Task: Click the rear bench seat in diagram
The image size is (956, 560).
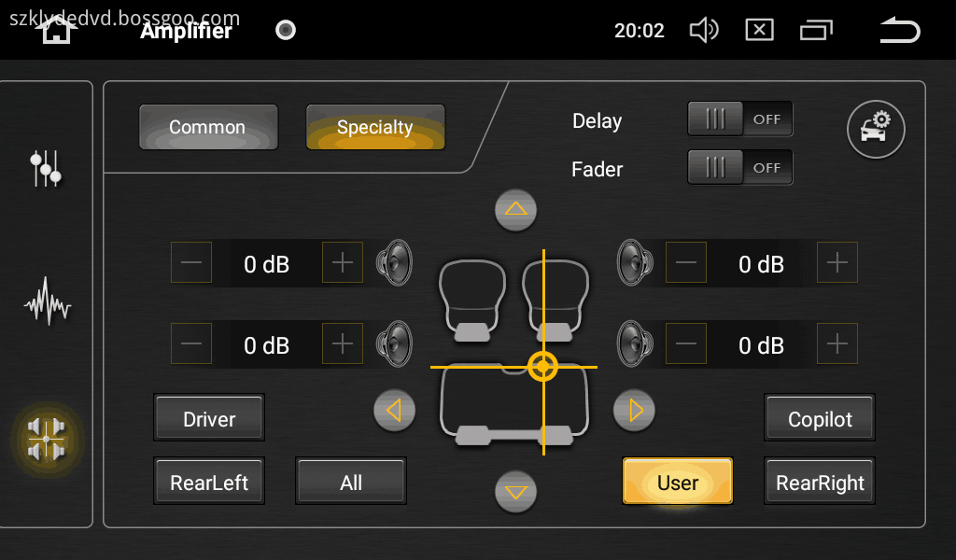Action: coord(514,405)
